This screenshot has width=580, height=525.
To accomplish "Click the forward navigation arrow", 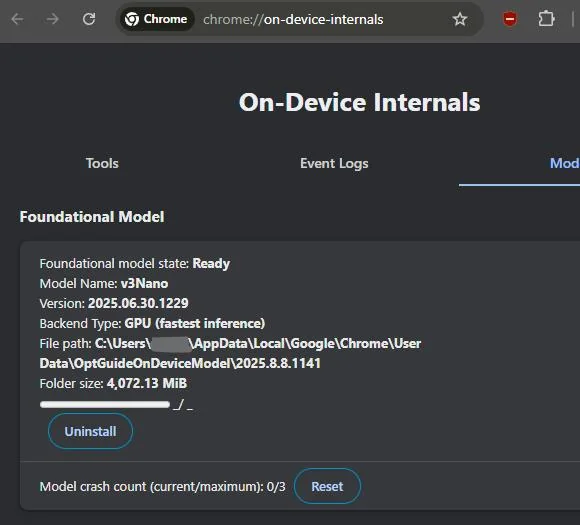I will coord(53,19).
